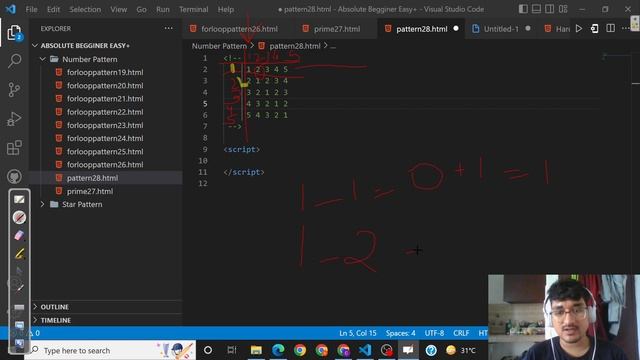The width and height of the screenshot is (640, 360).
Task: Open forlooppattern24.html in explorer
Action: (105, 138)
